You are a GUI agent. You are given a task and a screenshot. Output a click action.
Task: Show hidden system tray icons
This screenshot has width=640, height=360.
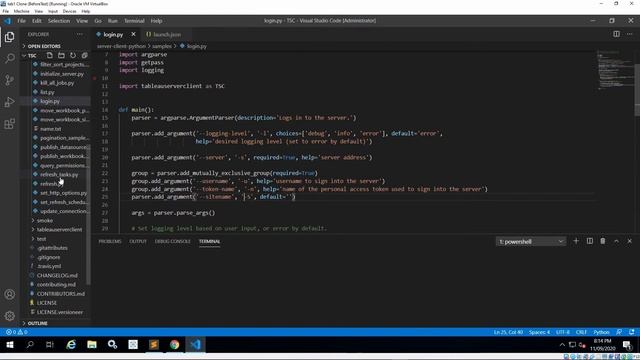click(x=562, y=345)
